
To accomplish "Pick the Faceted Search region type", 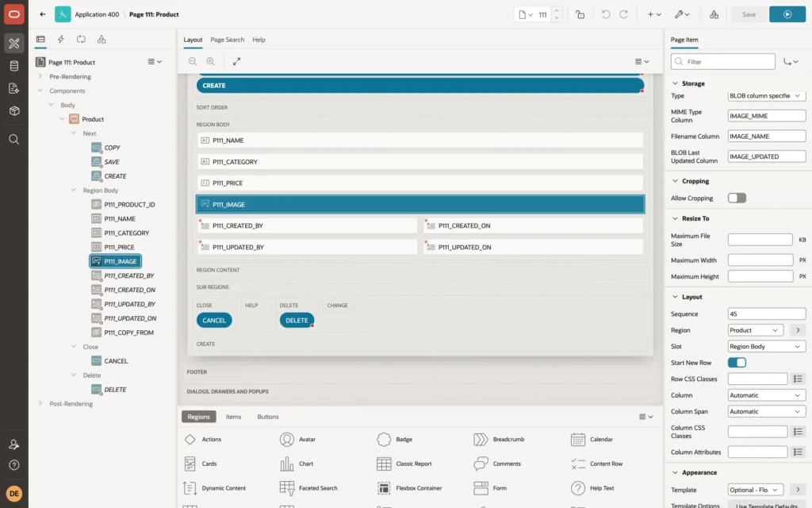I will tap(308, 488).
